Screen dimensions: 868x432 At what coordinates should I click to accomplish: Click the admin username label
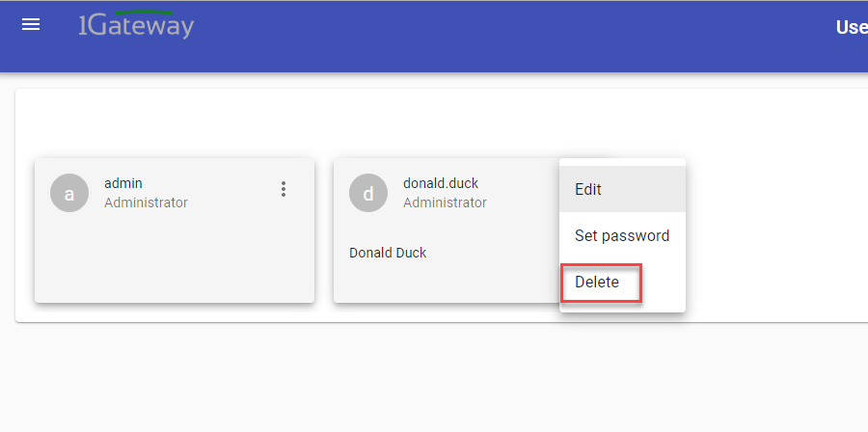tap(123, 183)
